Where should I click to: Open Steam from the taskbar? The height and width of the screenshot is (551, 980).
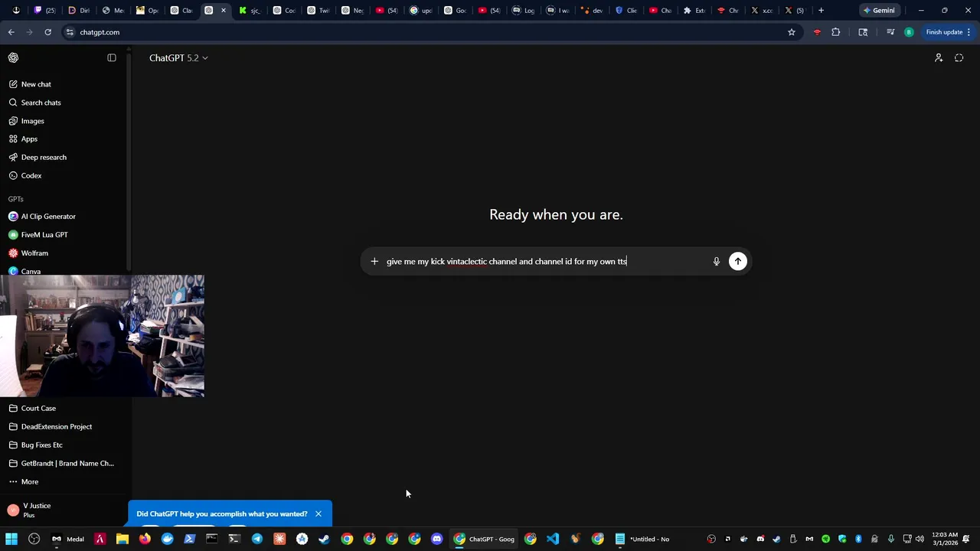(325, 540)
